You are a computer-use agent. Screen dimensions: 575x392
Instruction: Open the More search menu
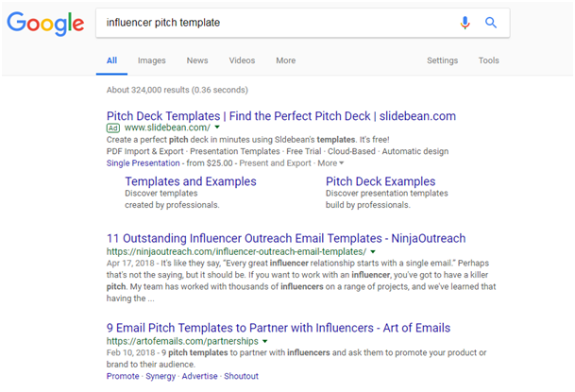pyautogui.click(x=286, y=60)
